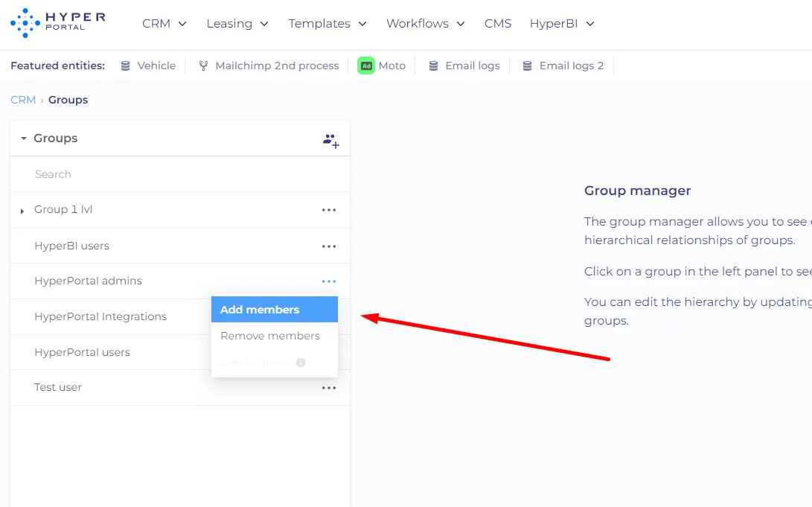Open the Vehicle entity database icon
The width and height of the screenshot is (812, 507).
[125, 66]
